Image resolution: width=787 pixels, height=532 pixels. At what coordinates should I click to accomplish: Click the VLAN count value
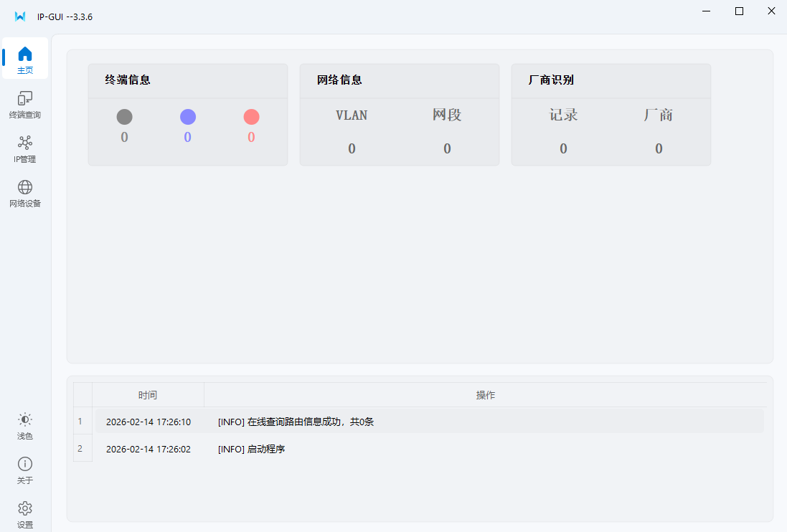(x=352, y=148)
